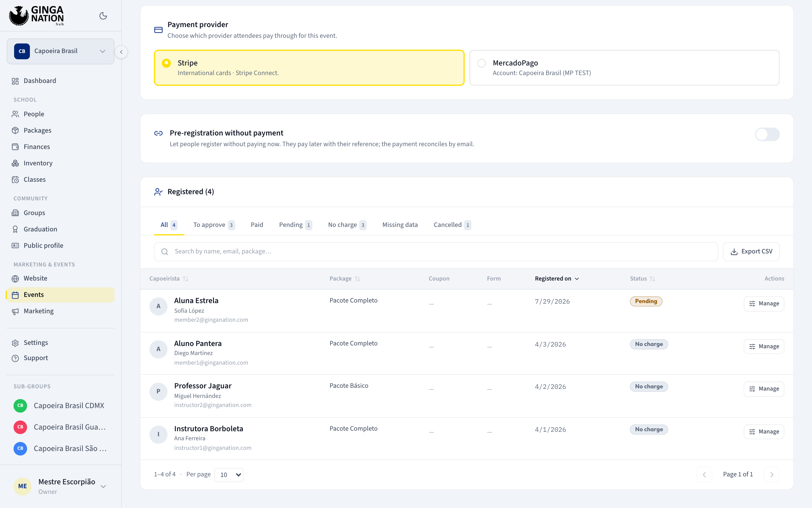Toggle dark mode moon icon
This screenshot has height=508, width=812.
(103, 16)
